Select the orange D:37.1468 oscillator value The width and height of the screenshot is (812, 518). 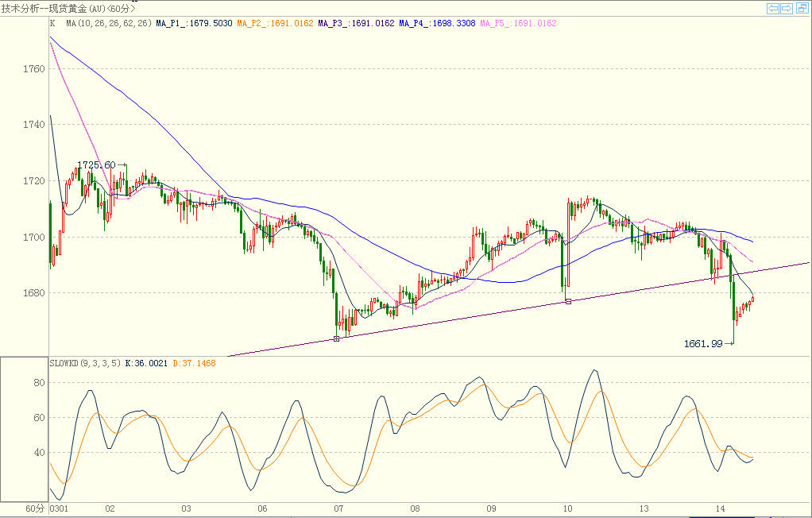pyautogui.click(x=194, y=364)
